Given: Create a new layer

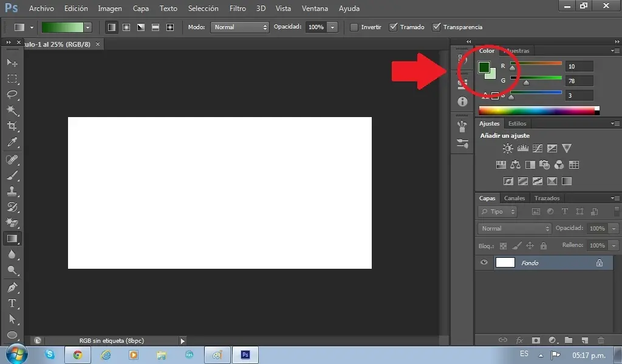Looking at the screenshot, I should (x=585, y=340).
